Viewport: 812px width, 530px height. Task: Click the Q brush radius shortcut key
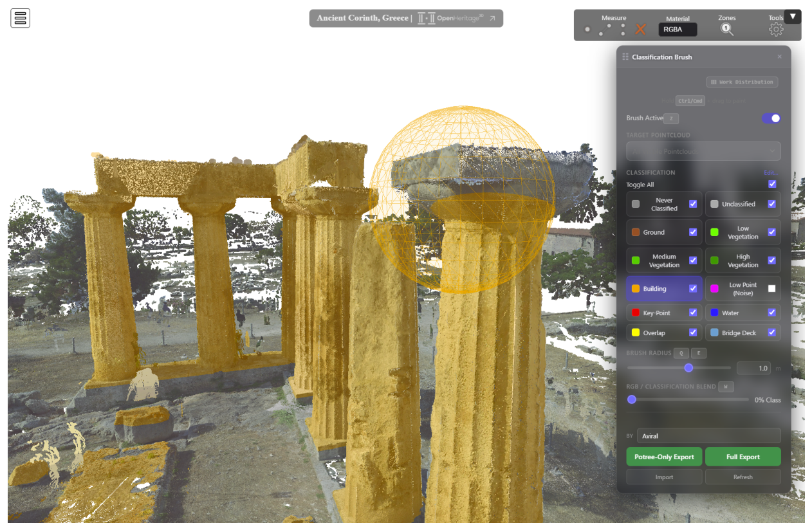click(681, 353)
